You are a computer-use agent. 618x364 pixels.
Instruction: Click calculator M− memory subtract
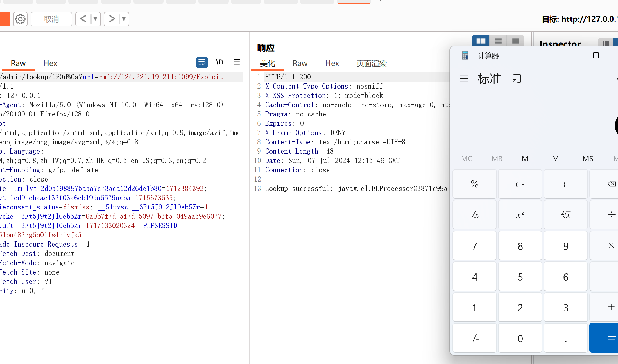(558, 159)
